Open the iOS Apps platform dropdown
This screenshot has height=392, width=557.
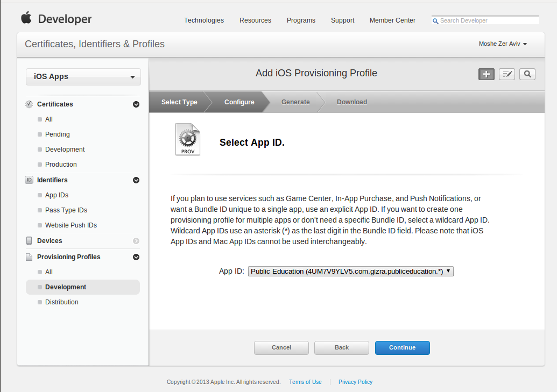83,77
